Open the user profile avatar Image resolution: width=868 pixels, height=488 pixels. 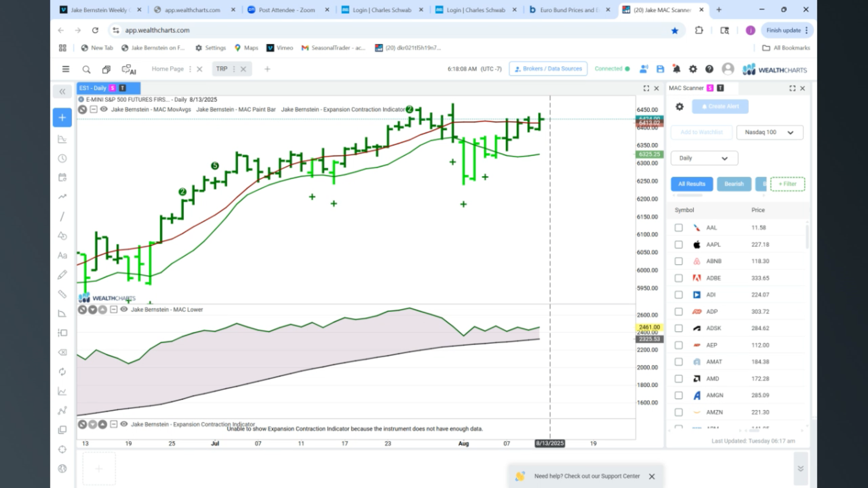point(728,69)
